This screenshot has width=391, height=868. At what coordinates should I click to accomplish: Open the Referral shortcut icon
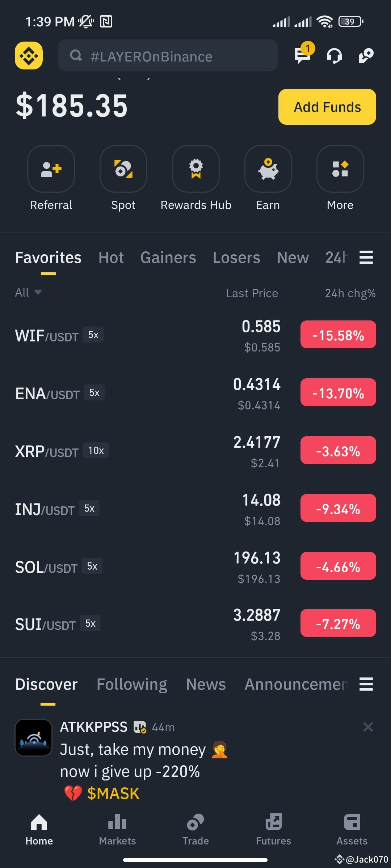click(x=51, y=169)
